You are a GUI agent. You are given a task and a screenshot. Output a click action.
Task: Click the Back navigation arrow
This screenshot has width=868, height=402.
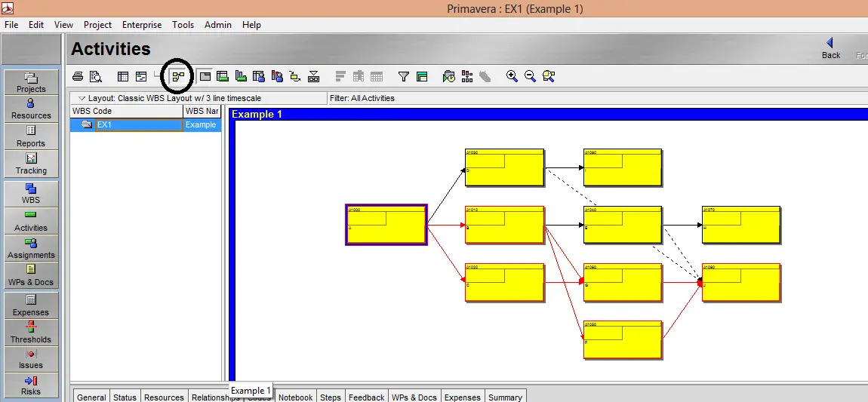click(830, 48)
